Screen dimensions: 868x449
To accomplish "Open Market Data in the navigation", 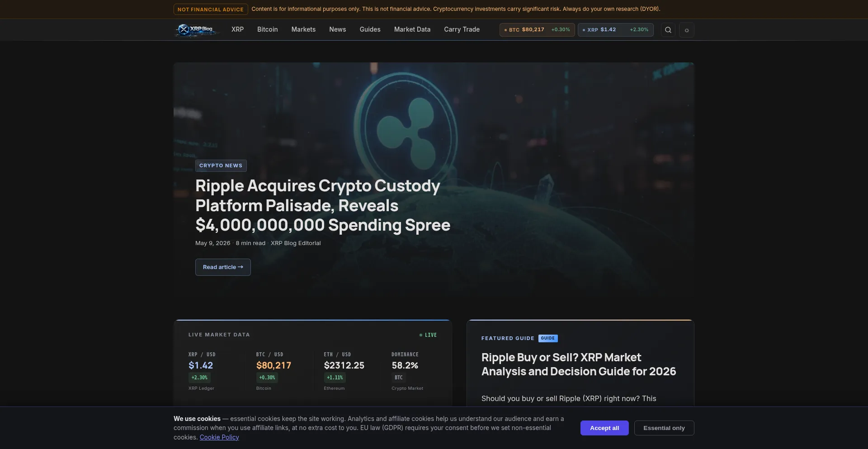I will coord(412,29).
